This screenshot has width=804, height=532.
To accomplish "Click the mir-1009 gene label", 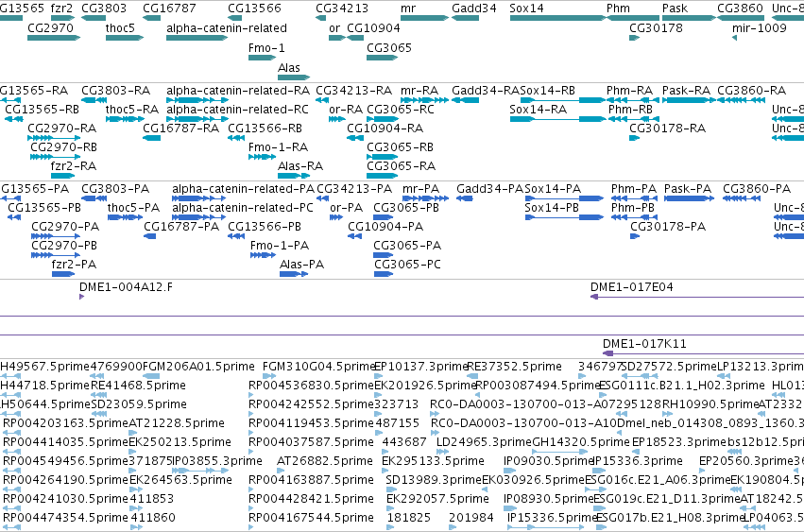I will coord(760,28).
